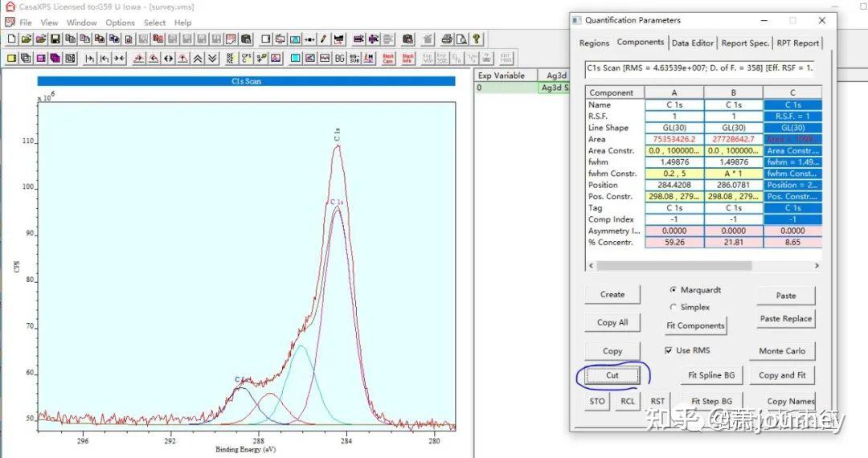Click the yellow question mark Help icon
This screenshot has height=458, width=868.
tap(477, 39)
